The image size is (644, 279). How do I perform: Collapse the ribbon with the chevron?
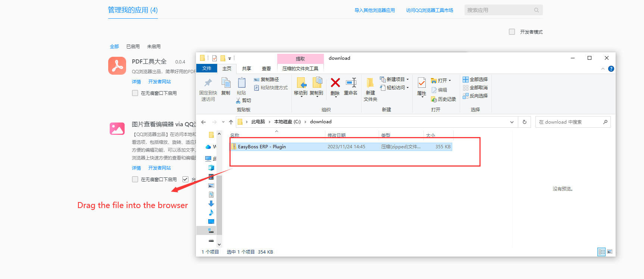(603, 69)
